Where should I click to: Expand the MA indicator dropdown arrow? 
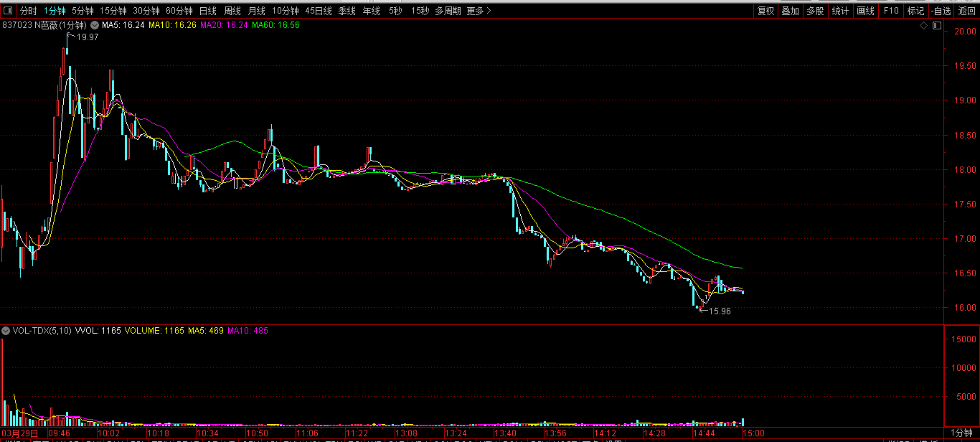(x=94, y=25)
